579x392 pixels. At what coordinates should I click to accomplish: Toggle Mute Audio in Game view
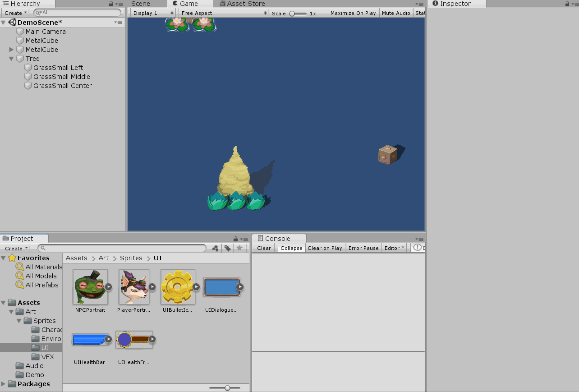tap(396, 13)
